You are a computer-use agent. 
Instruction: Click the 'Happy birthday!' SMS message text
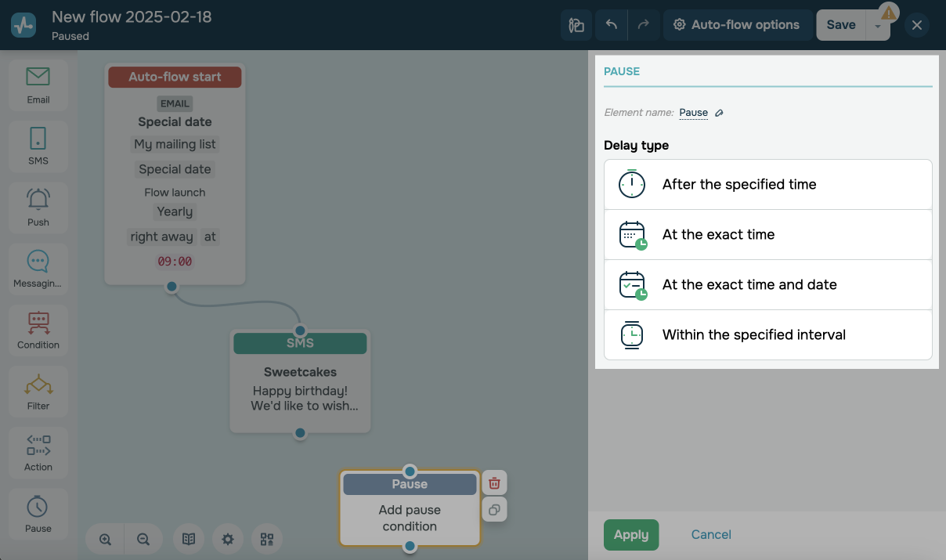click(x=300, y=391)
